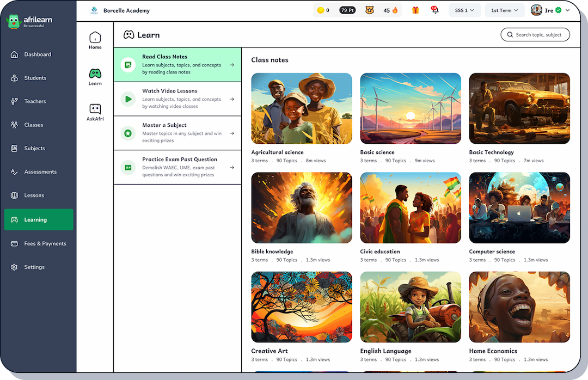The image size is (588, 380).
Task: Open the Creative Art thumbnail
Action: point(302,307)
